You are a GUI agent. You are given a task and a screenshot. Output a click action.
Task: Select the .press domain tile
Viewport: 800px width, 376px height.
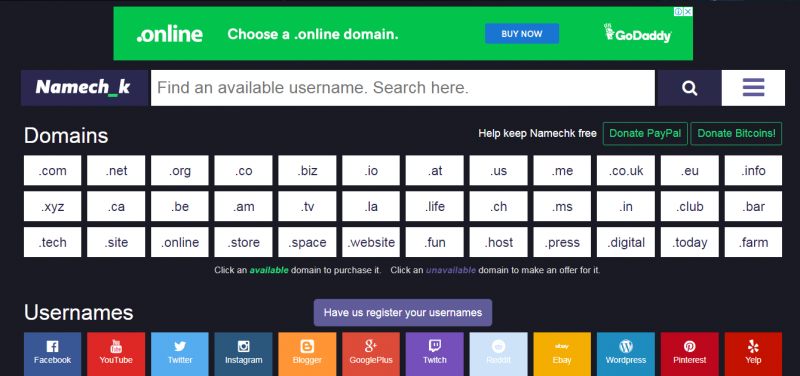point(562,242)
